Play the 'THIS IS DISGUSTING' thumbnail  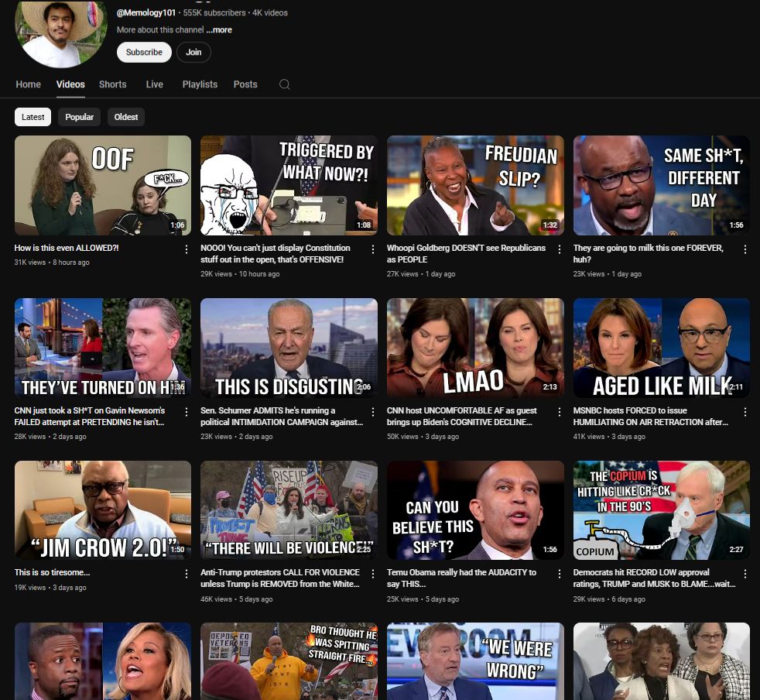tap(289, 348)
